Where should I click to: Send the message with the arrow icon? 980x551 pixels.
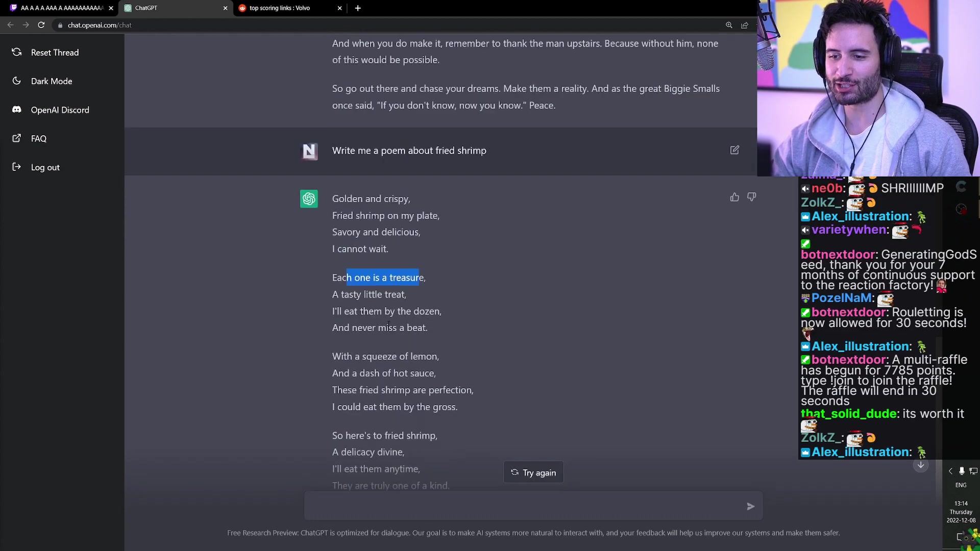[x=750, y=506]
